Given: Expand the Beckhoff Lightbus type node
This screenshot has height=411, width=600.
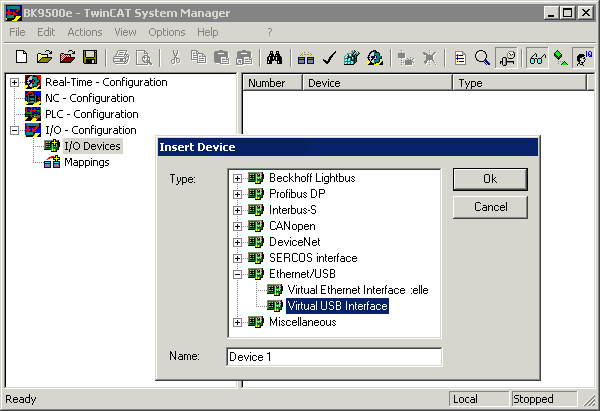Looking at the screenshot, I should click(237, 178).
